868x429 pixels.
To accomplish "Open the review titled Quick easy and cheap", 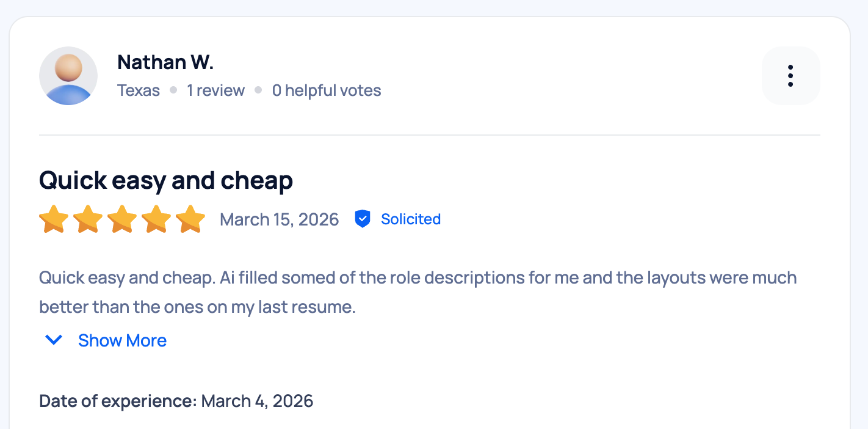I will pyautogui.click(x=165, y=180).
